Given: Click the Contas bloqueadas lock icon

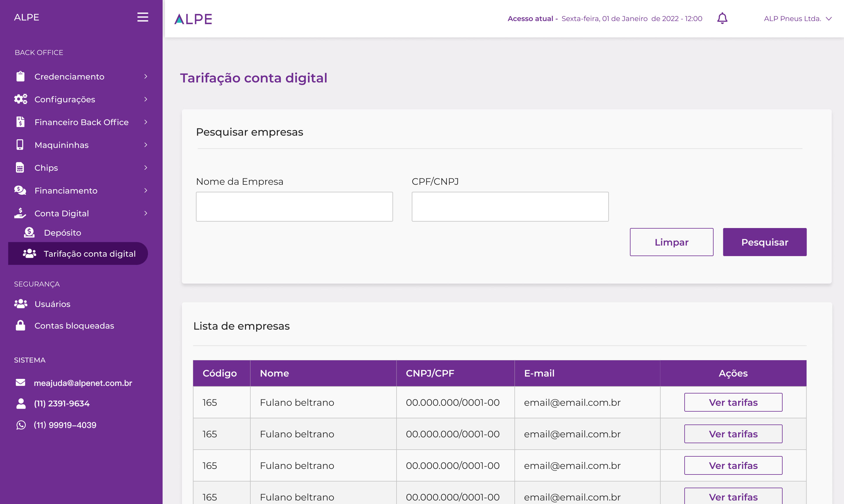Looking at the screenshot, I should 20,325.
